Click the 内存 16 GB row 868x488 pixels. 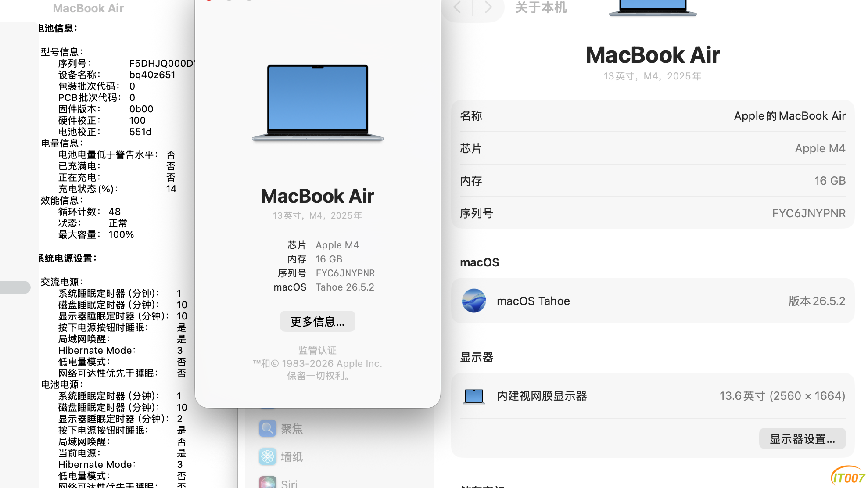(x=653, y=181)
